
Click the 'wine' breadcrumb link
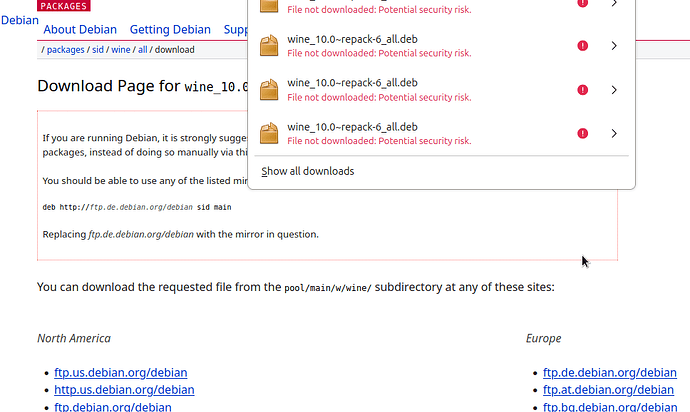tap(121, 50)
